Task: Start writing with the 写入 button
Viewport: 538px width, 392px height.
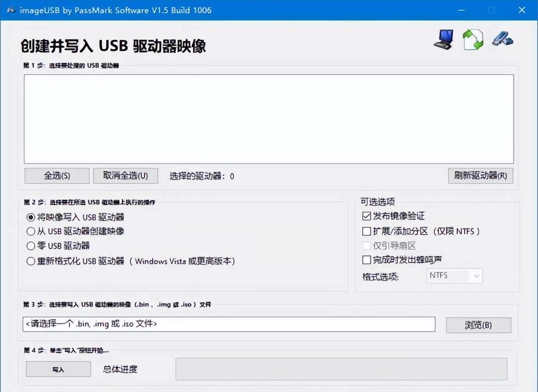Action: point(58,369)
